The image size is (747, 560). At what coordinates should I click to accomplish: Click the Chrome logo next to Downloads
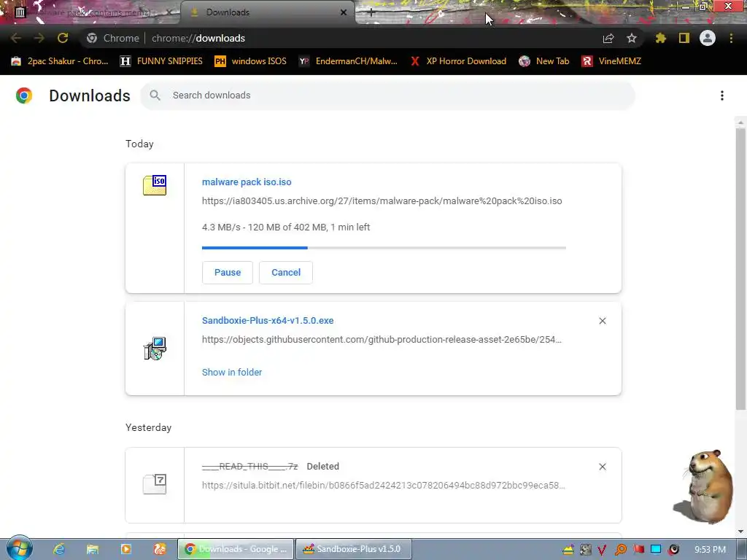pyautogui.click(x=24, y=96)
